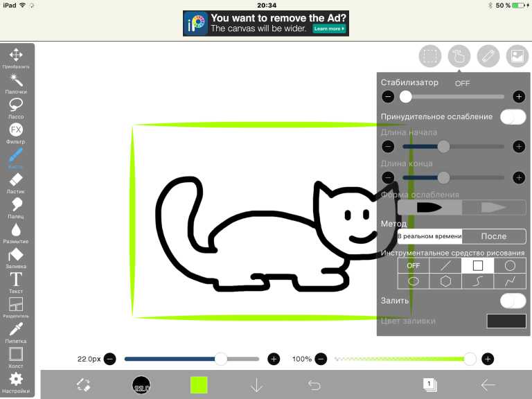Select the Lasso tool
This screenshot has height=399, width=532.
pos(16,108)
